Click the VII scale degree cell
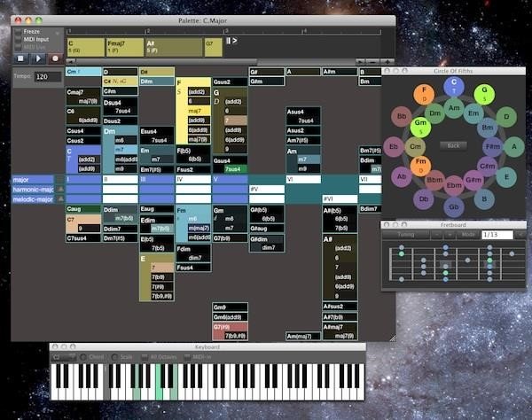The image size is (532, 420). 370,179
